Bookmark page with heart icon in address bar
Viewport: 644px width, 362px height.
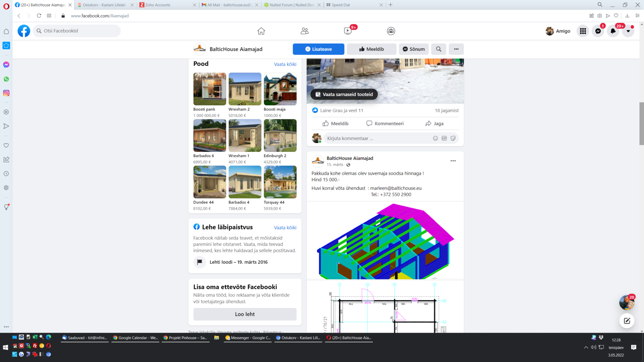tap(616, 16)
